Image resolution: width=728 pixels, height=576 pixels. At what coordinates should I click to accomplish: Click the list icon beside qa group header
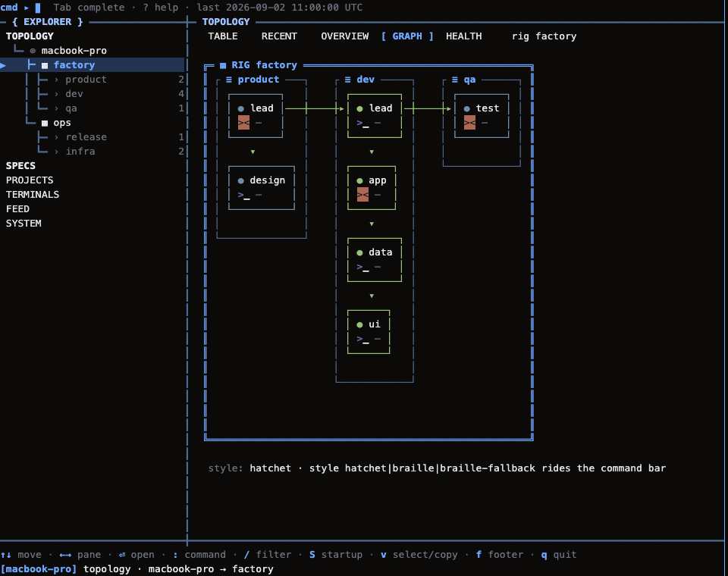pyautogui.click(x=454, y=80)
